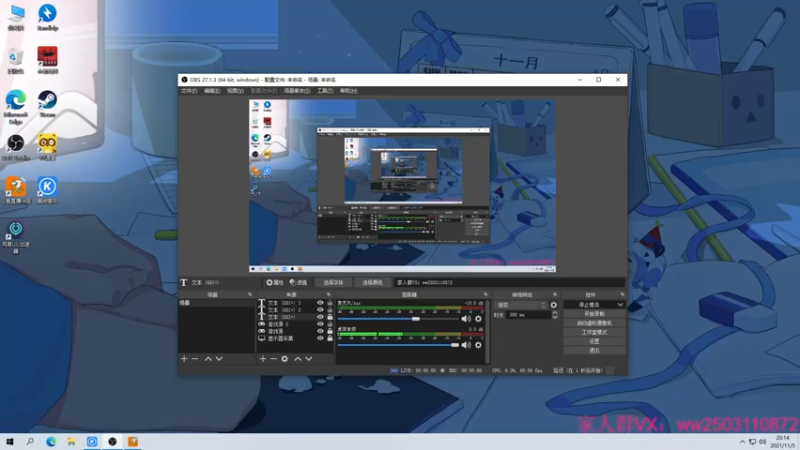The height and width of the screenshot is (450, 800).
Task: Open the transition type dropdown (淡出)
Action: (520, 305)
